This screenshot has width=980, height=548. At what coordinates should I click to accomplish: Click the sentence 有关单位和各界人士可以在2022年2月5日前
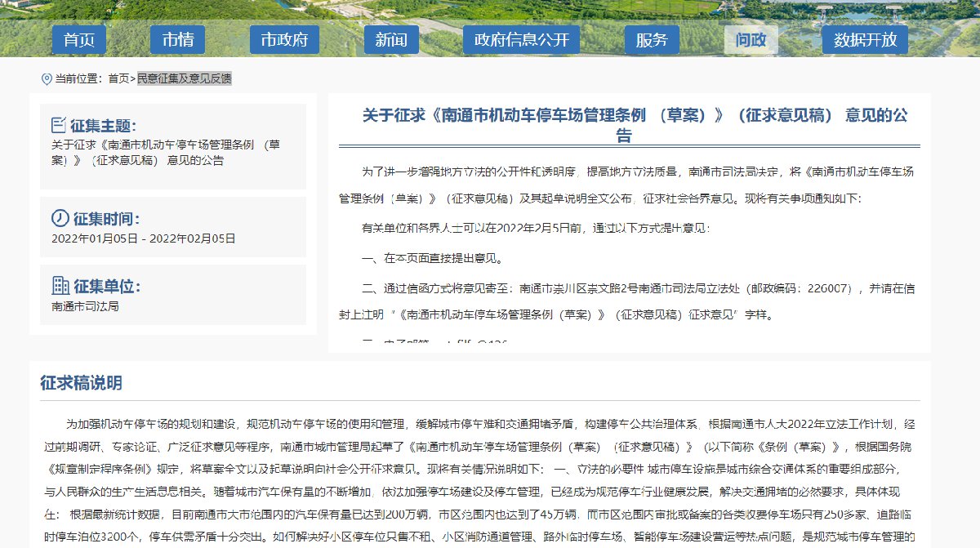536,229
